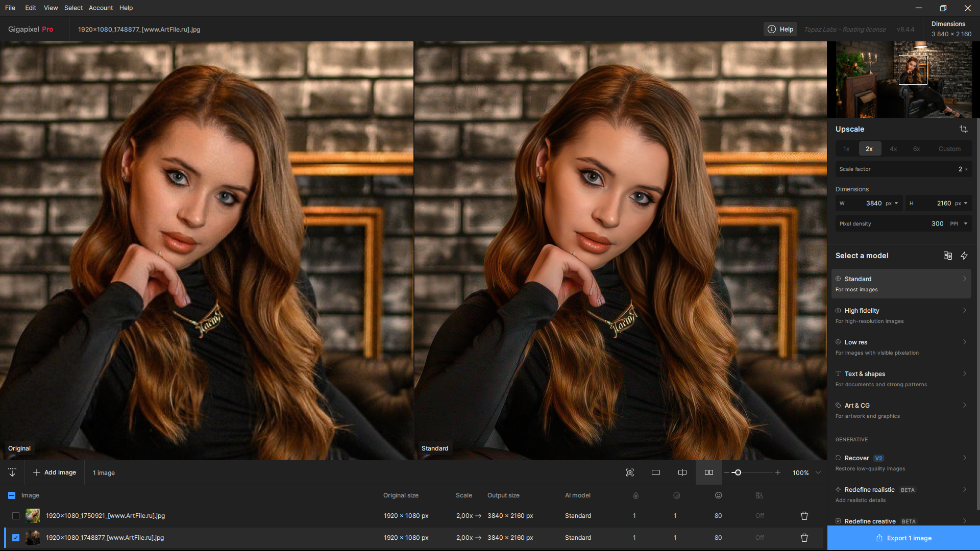Click the crop icon beside Upscale
This screenshot has width=980, height=551.
[x=963, y=129]
